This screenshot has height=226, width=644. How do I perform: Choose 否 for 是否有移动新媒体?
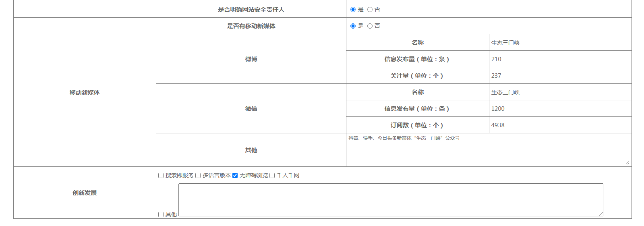click(x=370, y=26)
